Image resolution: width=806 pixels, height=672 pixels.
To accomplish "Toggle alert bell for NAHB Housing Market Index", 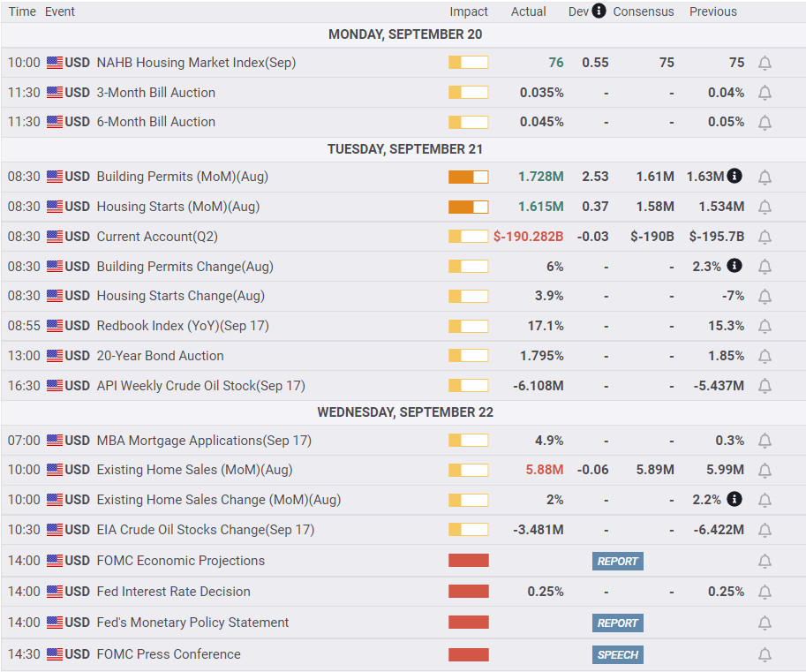I will pyautogui.click(x=765, y=63).
